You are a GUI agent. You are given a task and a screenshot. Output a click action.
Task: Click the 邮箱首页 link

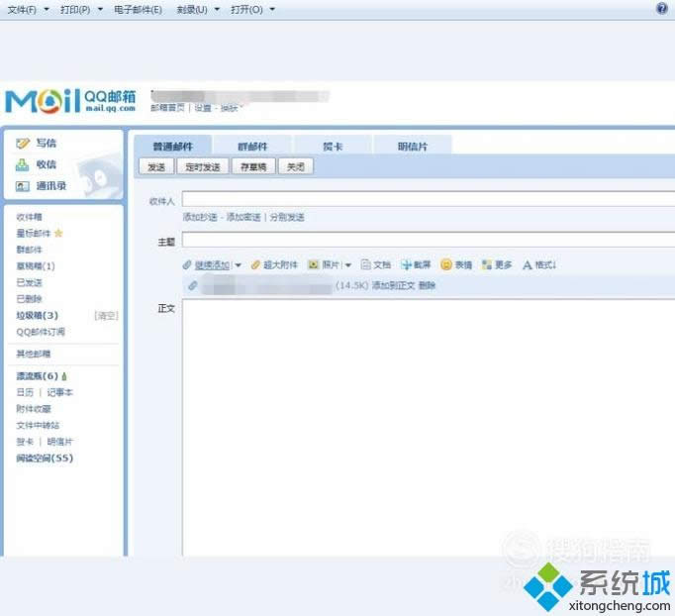167,108
